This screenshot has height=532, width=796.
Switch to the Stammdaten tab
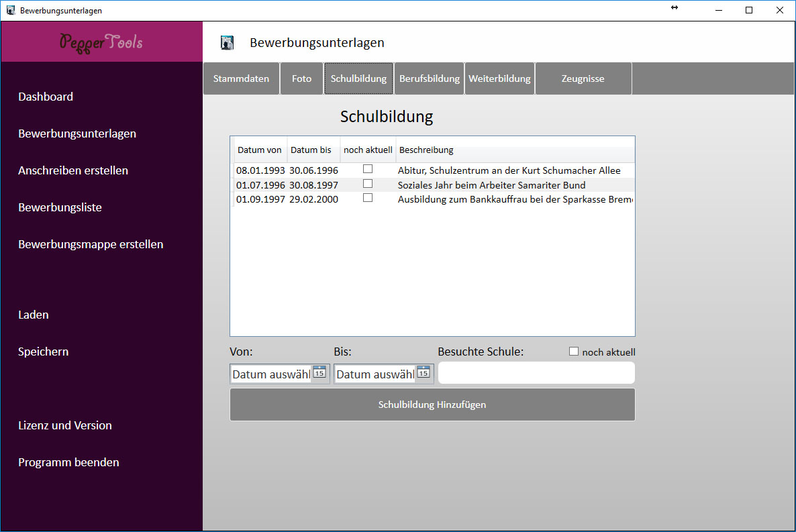tap(241, 78)
